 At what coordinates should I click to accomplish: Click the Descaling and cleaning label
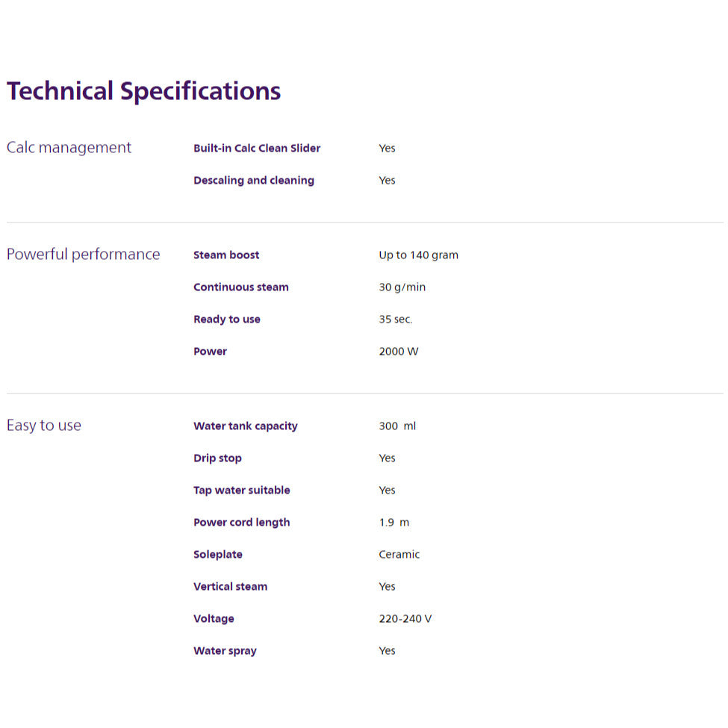[254, 181]
